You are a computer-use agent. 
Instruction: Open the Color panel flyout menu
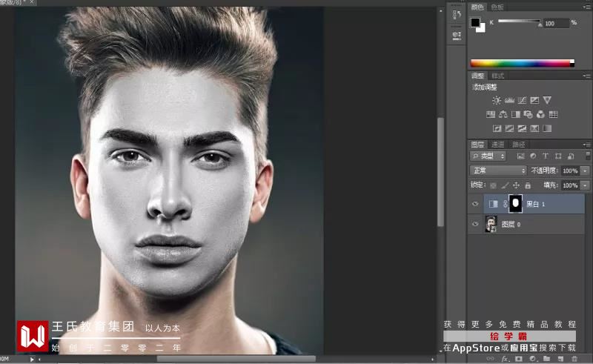pyautogui.click(x=586, y=7)
